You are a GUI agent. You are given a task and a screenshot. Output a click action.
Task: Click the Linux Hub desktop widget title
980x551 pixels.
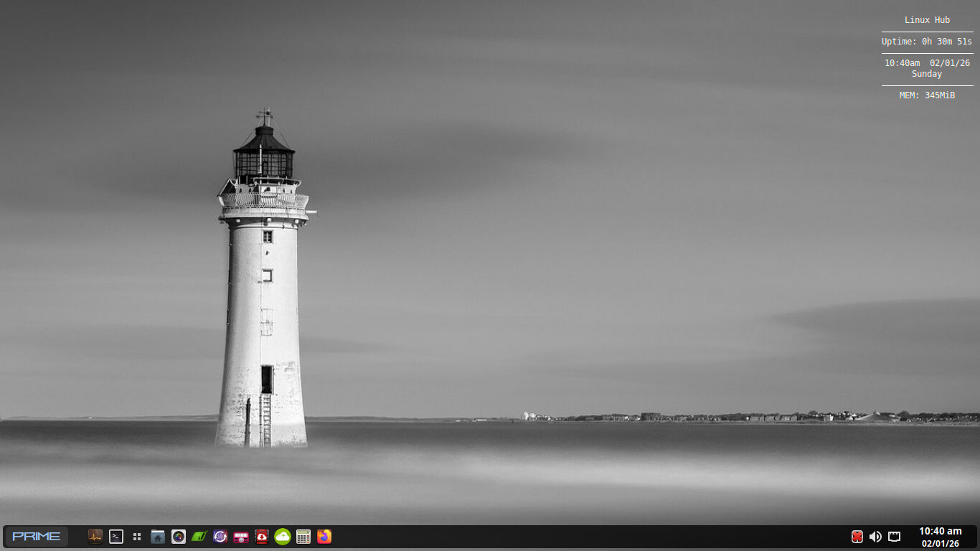point(927,20)
